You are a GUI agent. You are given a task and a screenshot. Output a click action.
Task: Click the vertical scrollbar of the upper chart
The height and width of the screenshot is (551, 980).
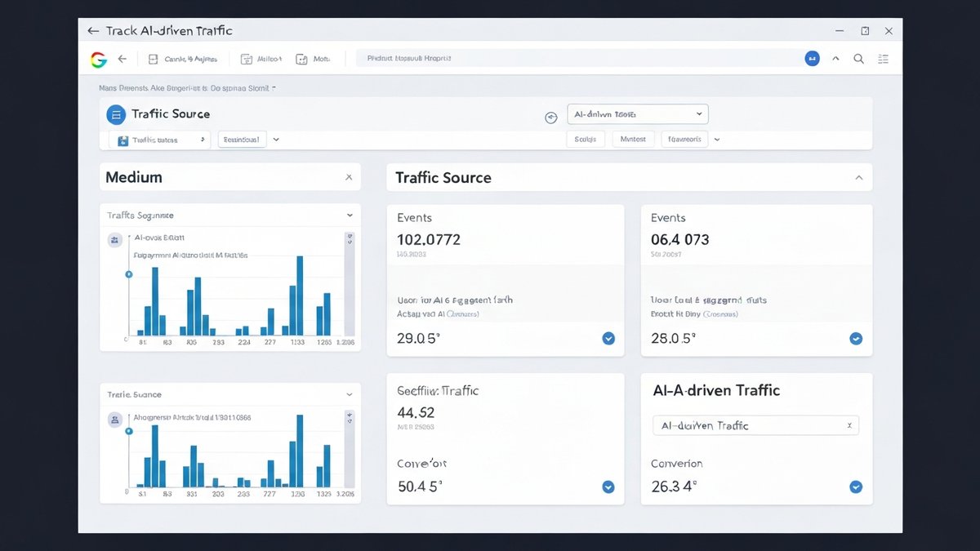point(350,286)
